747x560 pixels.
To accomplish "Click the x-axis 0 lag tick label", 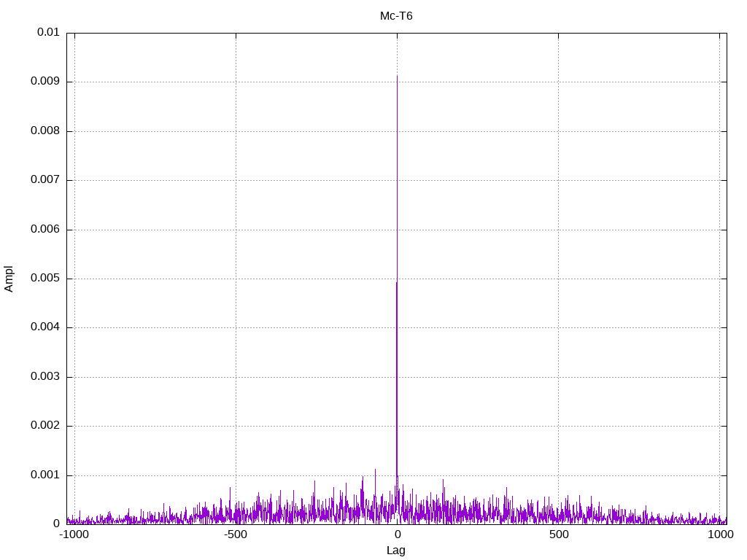I will (397, 535).
